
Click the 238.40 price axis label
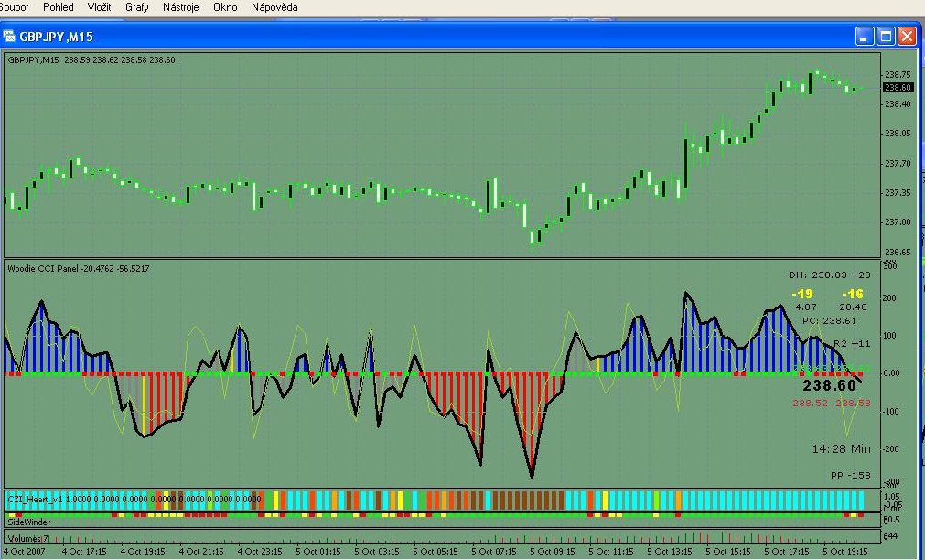point(898,104)
